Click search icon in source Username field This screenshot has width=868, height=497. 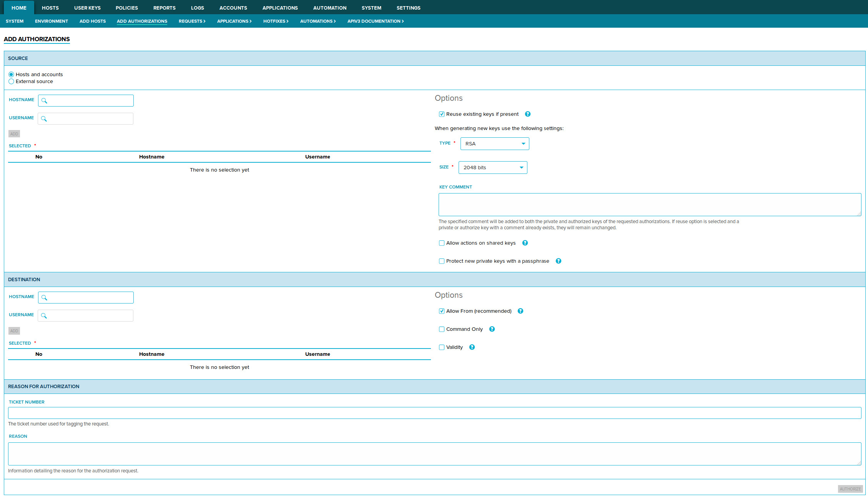pos(44,119)
